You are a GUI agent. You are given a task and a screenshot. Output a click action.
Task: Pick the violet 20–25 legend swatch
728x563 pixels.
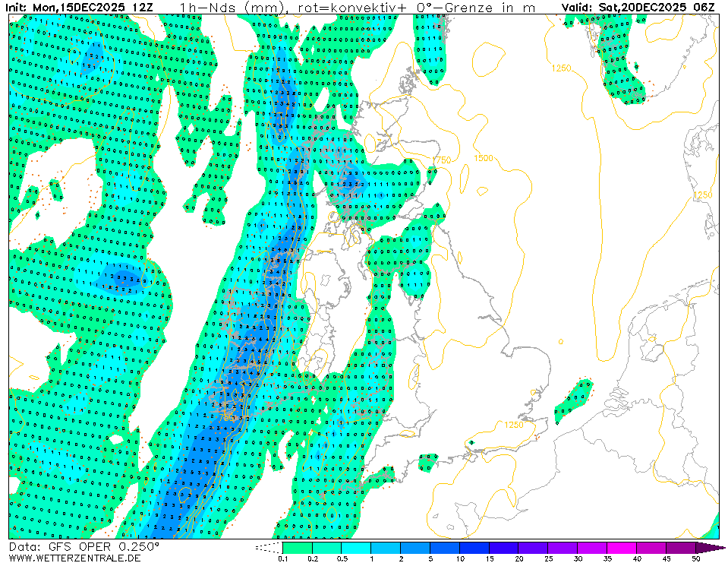pyautogui.click(x=534, y=547)
